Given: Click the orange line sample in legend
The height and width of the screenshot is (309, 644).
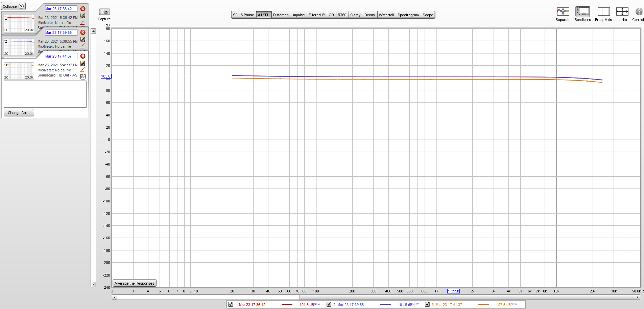Looking at the screenshot, I should 484,305.
